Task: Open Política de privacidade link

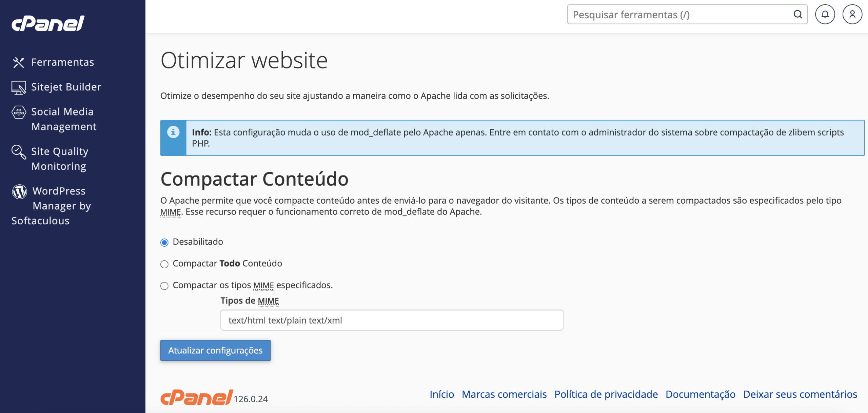Action: point(606,394)
